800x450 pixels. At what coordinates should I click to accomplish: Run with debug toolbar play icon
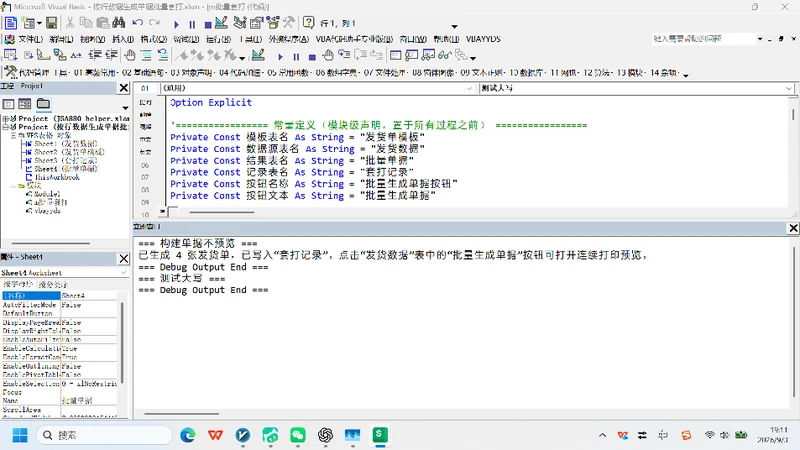point(280,57)
